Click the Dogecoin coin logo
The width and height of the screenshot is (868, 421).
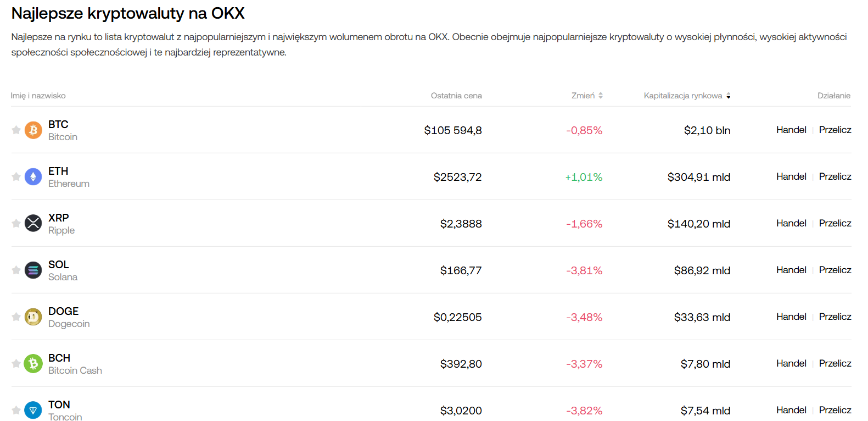pos(33,317)
